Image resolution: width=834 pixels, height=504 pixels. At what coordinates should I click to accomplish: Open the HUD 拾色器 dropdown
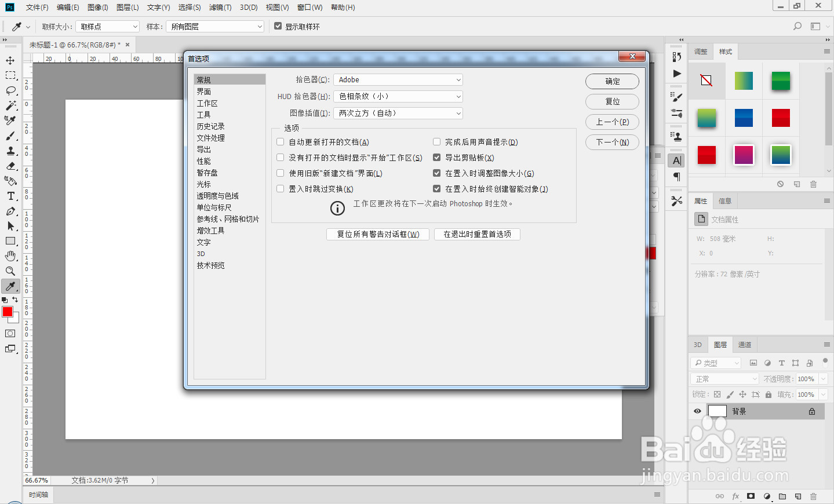tap(398, 96)
